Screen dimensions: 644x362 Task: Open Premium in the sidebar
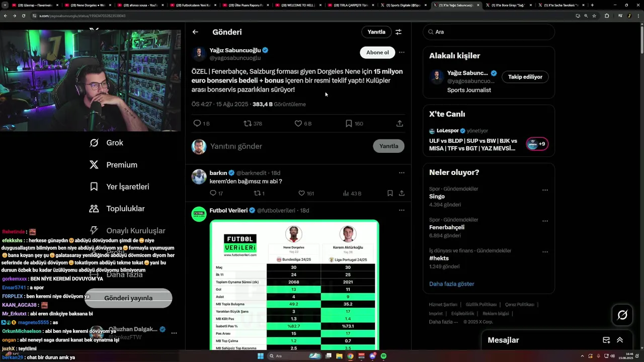tap(113, 165)
